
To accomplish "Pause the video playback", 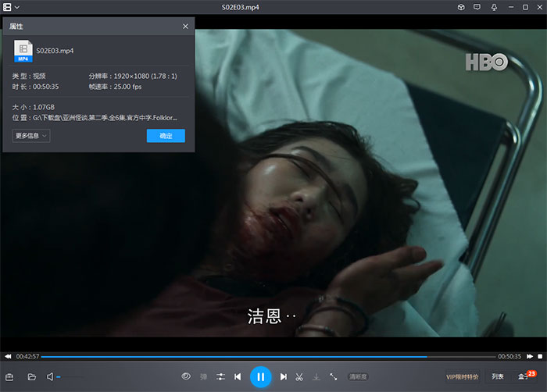I will [x=260, y=376].
